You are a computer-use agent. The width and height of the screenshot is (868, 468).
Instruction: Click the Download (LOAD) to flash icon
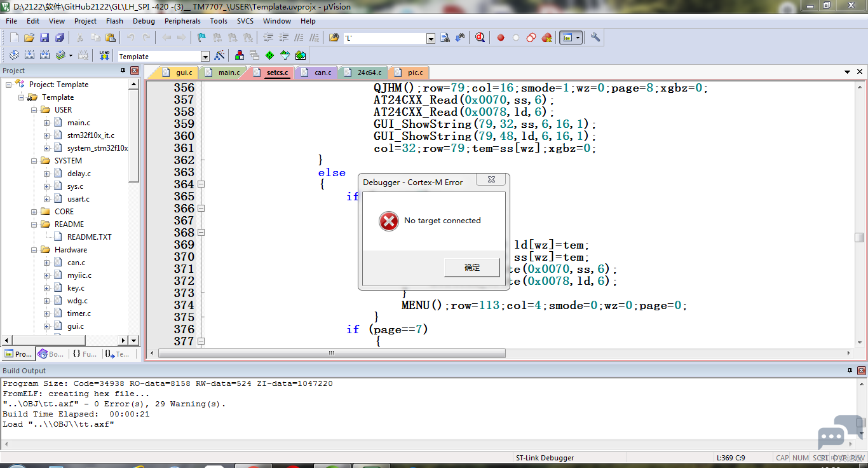click(x=104, y=56)
